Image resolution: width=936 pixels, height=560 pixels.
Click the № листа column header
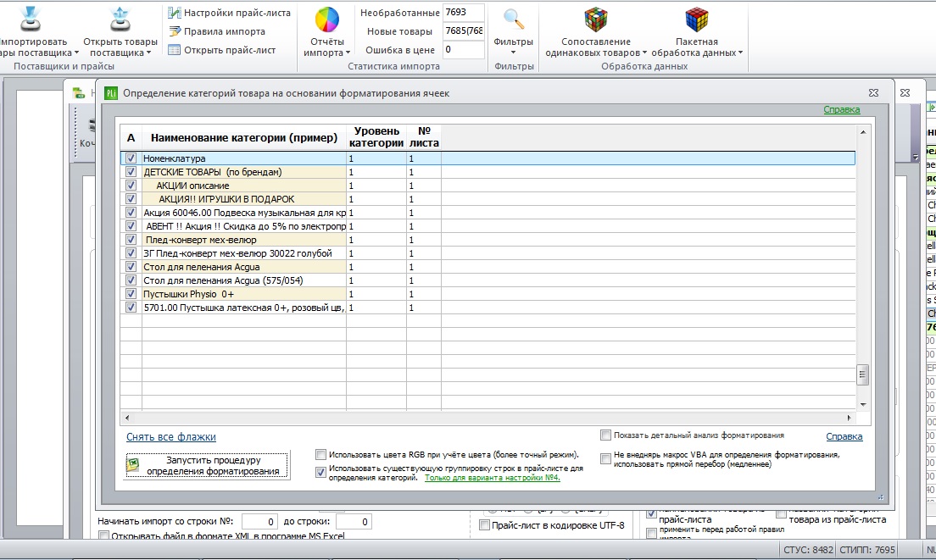click(424, 137)
